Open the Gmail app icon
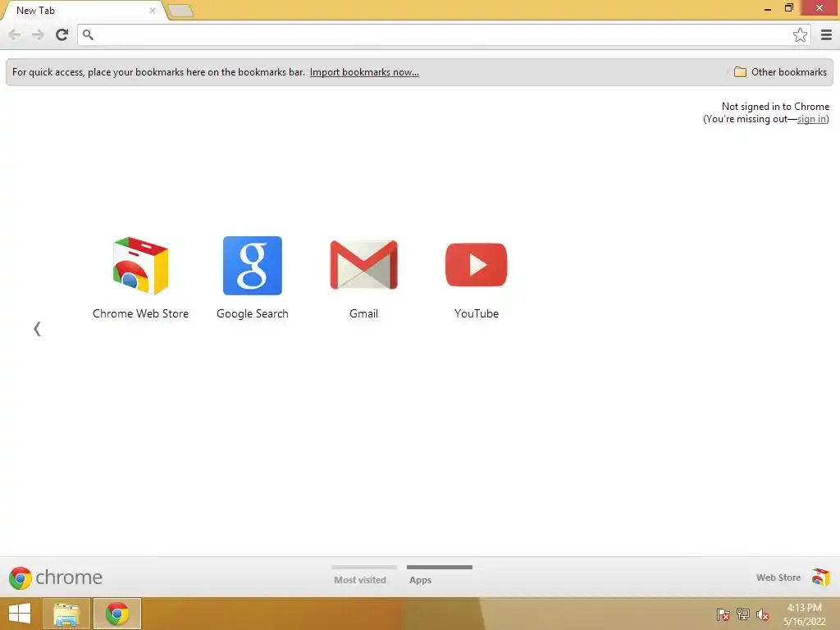This screenshot has height=630, width=840. (363, 265)
